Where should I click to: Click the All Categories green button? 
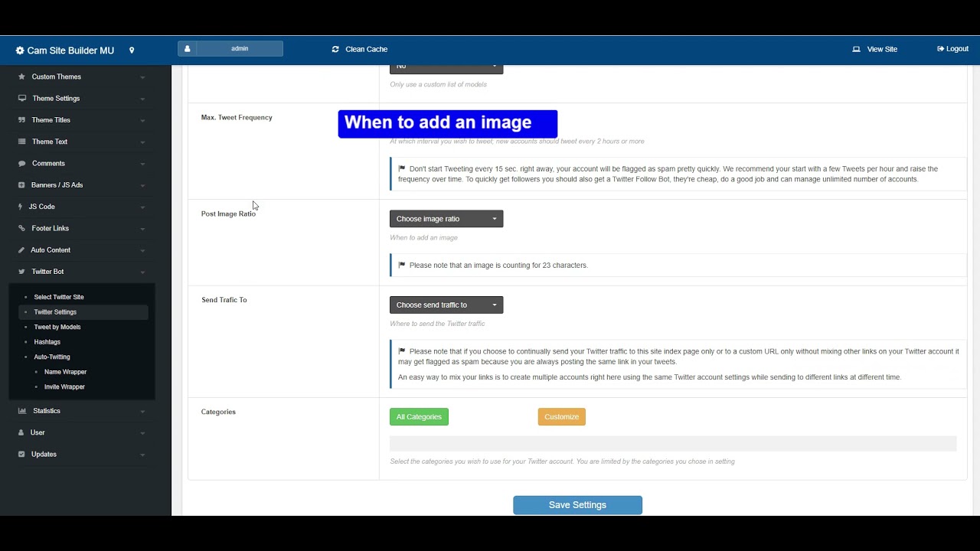[419, 417]
